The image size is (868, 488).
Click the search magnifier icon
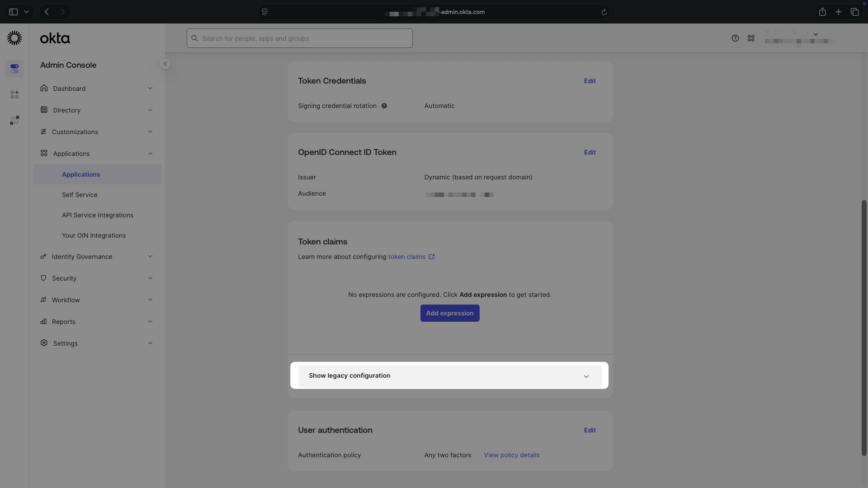194,38
